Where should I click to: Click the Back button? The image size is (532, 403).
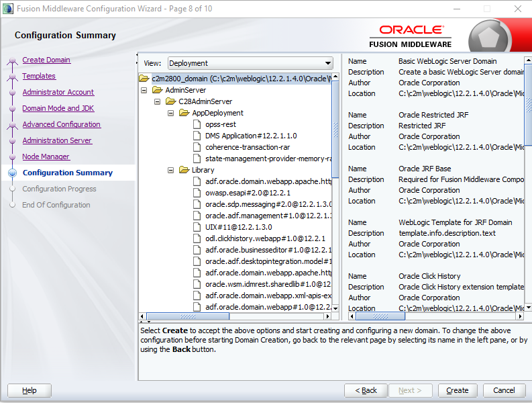pyautogui.click(x=366, y=390)
